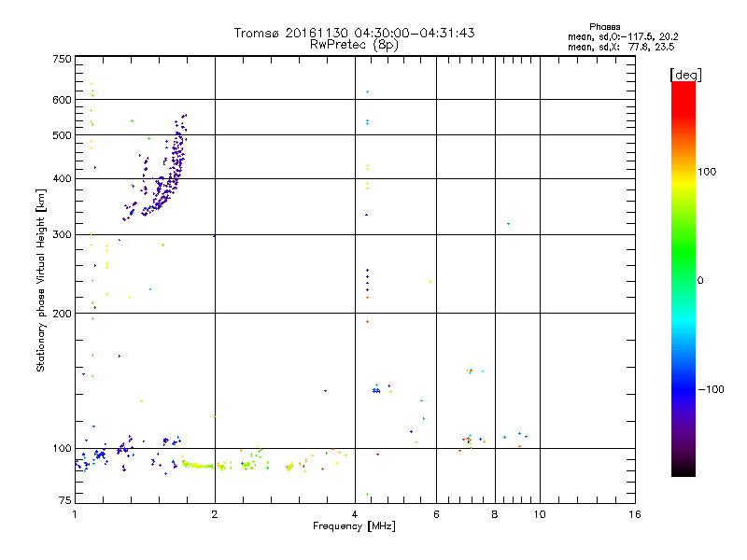Click the x-axis tick label '16'
This screenshot has height=560, width=747.
[x=635, y=514]
